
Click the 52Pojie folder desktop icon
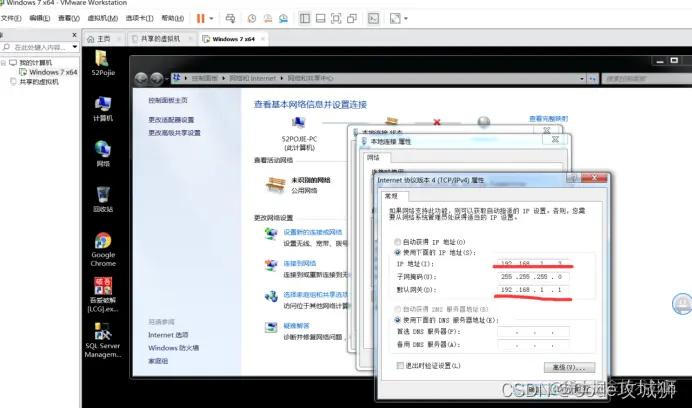click(103, 63)
